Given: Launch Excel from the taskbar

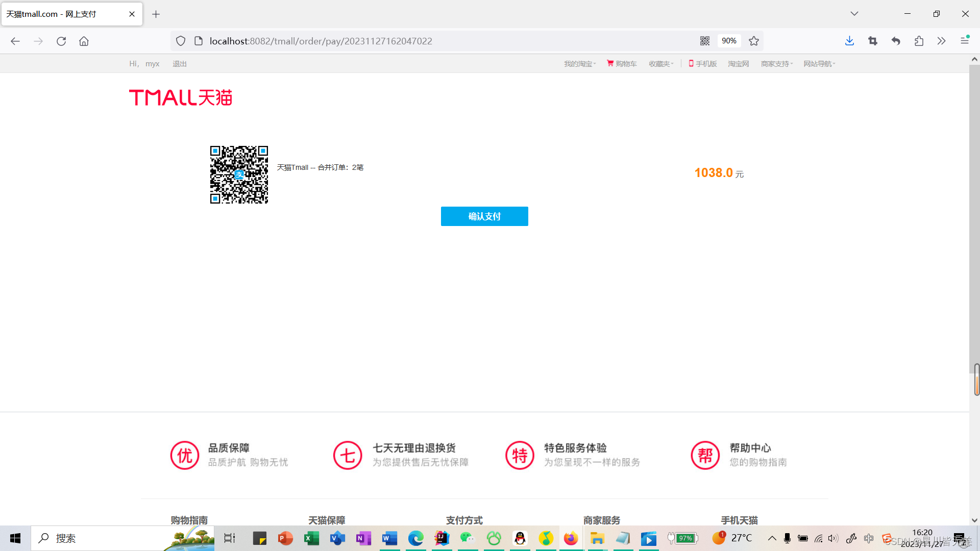Looking at the screenshot, I should pyautogui.click(x=311, y=538).
